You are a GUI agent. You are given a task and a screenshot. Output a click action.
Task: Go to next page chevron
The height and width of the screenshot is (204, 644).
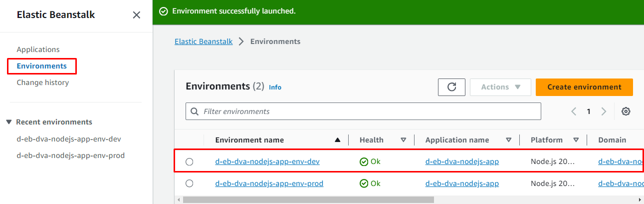pyautogui.click(x=604, y=111)
